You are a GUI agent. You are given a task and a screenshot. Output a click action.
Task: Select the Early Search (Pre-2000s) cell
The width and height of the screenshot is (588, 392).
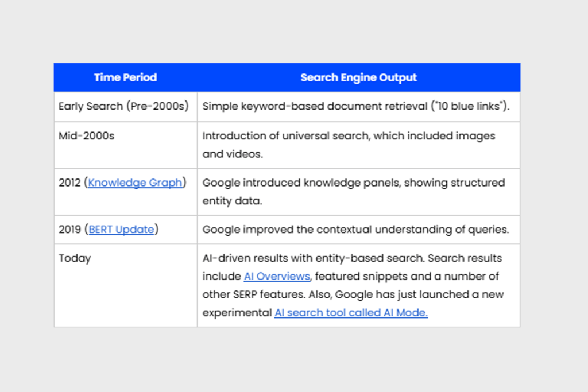click(x=126, y=106)
